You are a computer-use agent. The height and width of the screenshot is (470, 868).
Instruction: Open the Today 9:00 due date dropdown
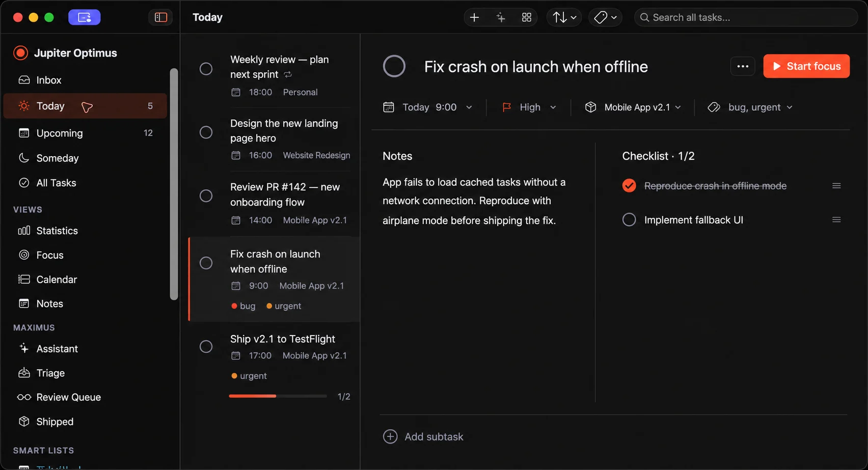tap(428, 107)
